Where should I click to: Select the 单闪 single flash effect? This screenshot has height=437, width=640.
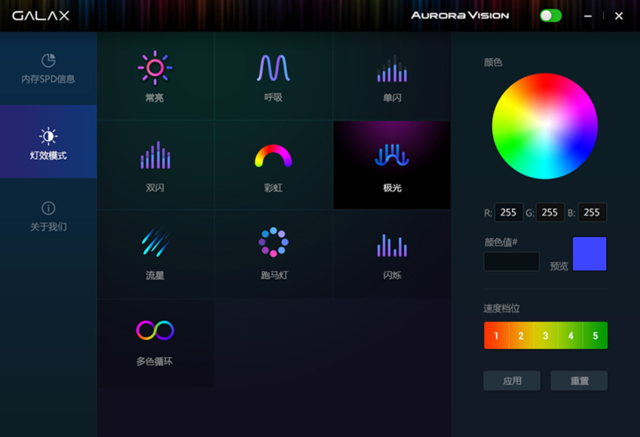[391, 68]
